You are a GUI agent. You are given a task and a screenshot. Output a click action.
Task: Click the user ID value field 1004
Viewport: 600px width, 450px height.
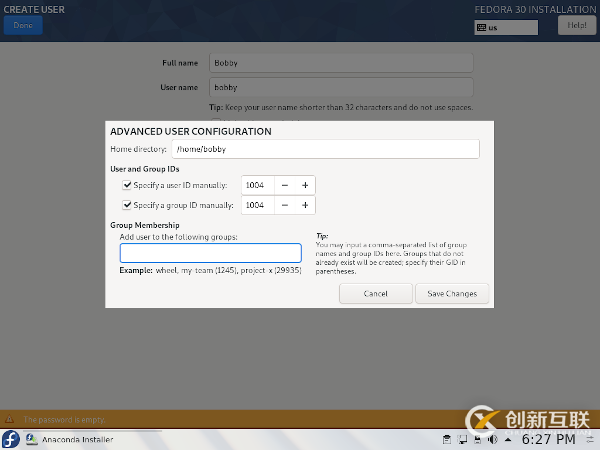[x=258, y=185]
